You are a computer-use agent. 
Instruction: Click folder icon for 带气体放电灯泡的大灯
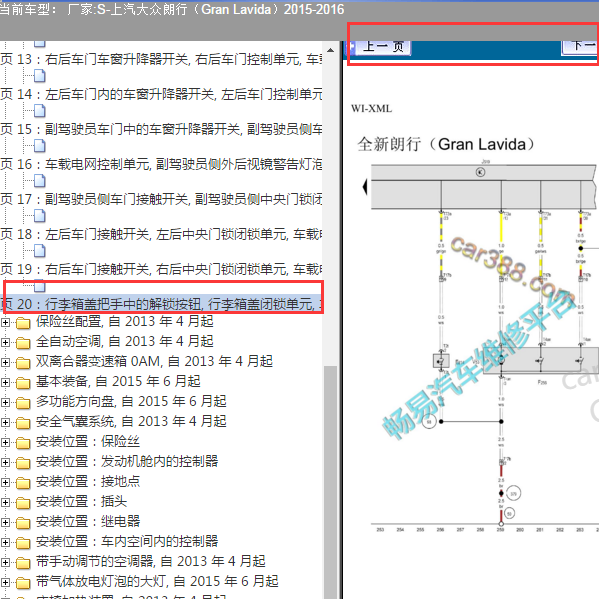coord(23,583)
